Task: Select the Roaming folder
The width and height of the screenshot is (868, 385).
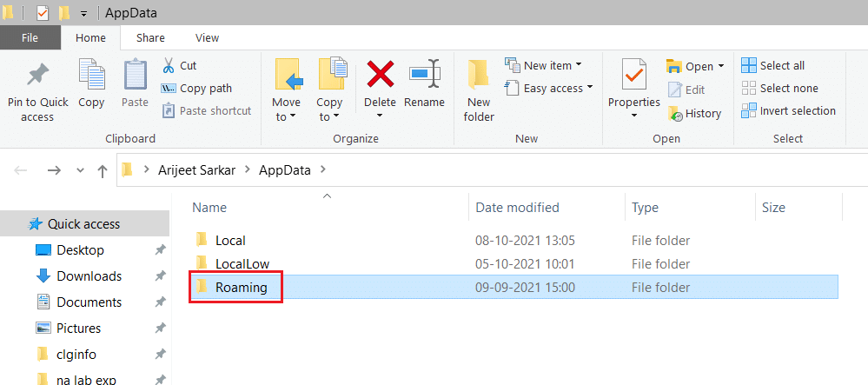Action: tap(241, 287)
